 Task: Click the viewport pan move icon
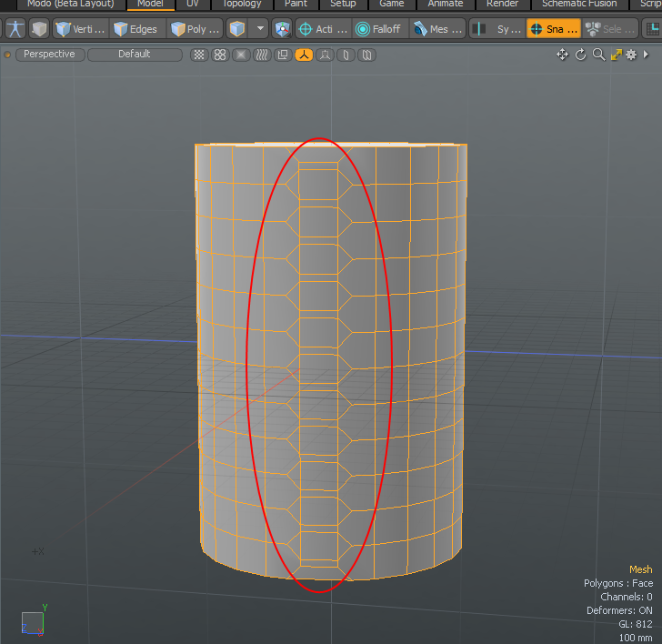coord(563,55)
